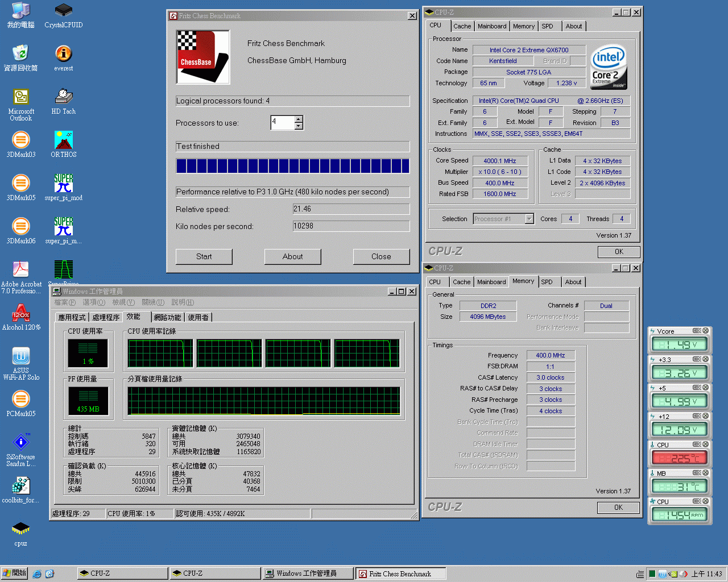Launch Internet Explorer from quick launch
This screenshot has width=728, height=582.
pyautogui.click(x=37, y=573)
